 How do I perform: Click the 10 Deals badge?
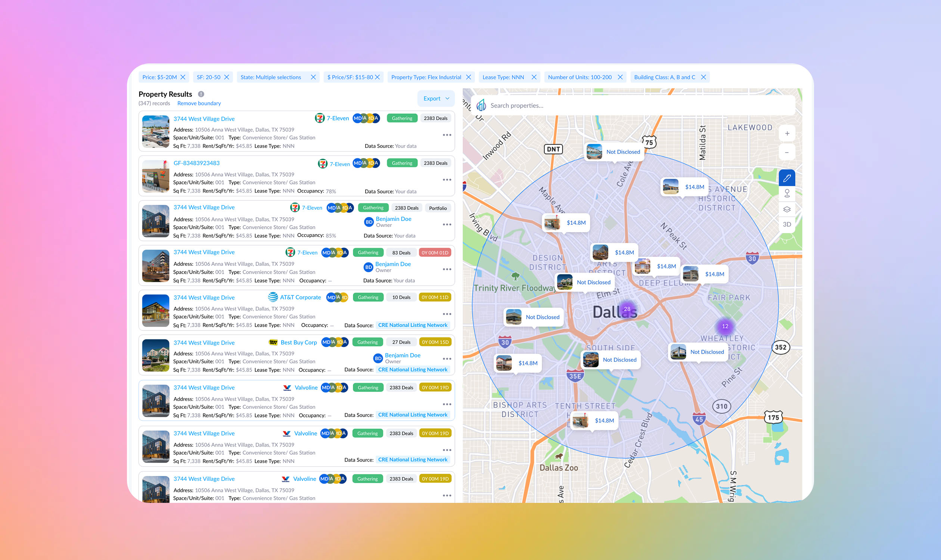point(401,297)
